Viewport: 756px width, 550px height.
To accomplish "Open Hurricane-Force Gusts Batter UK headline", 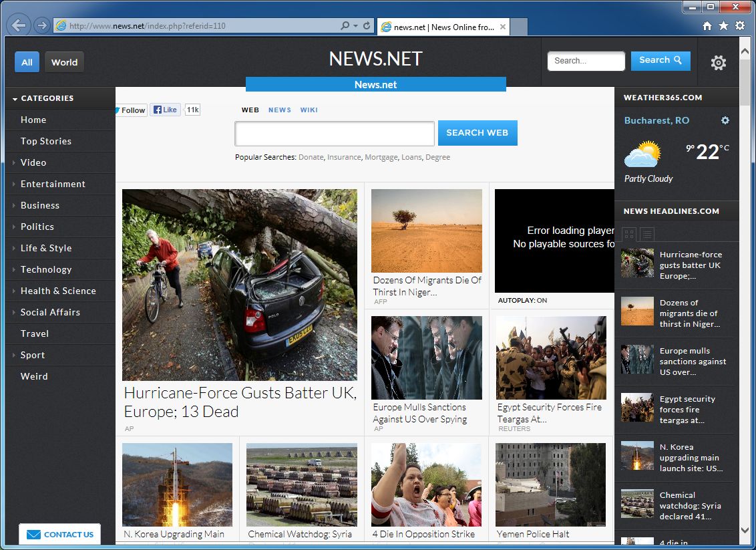I will click(x=240, y=402).
